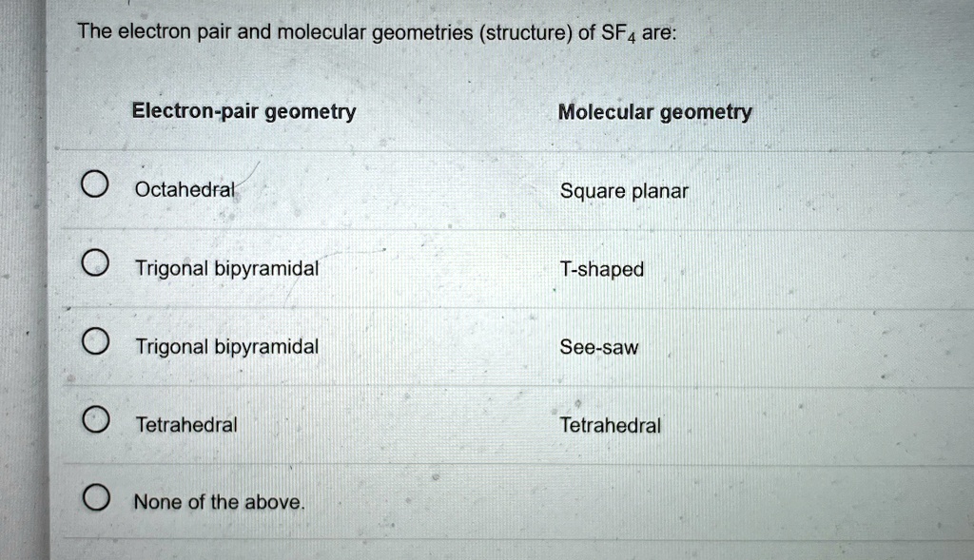Select the Octahedral / Square planar radio button

pyautogui.click(x=95, y=184)
